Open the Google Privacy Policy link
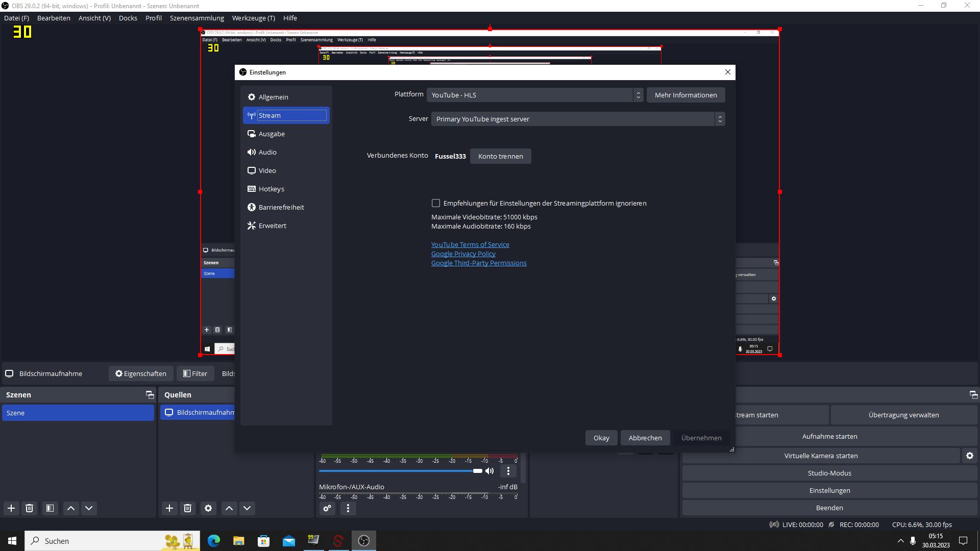Image resolution: width=980 pixels, height=551 pixels. 463,254
